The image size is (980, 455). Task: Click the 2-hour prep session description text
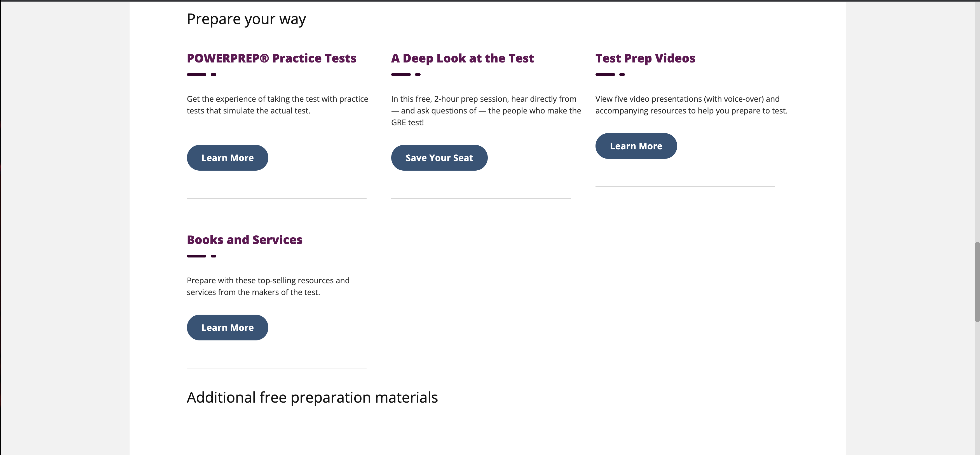[x=486, y=110]
